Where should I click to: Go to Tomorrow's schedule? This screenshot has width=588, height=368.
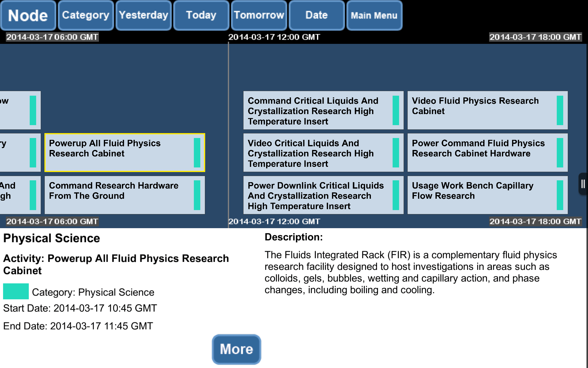pos(259,15)
